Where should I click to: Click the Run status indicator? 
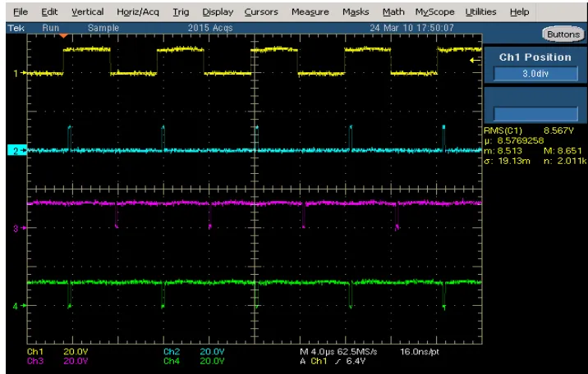(51, 28)
